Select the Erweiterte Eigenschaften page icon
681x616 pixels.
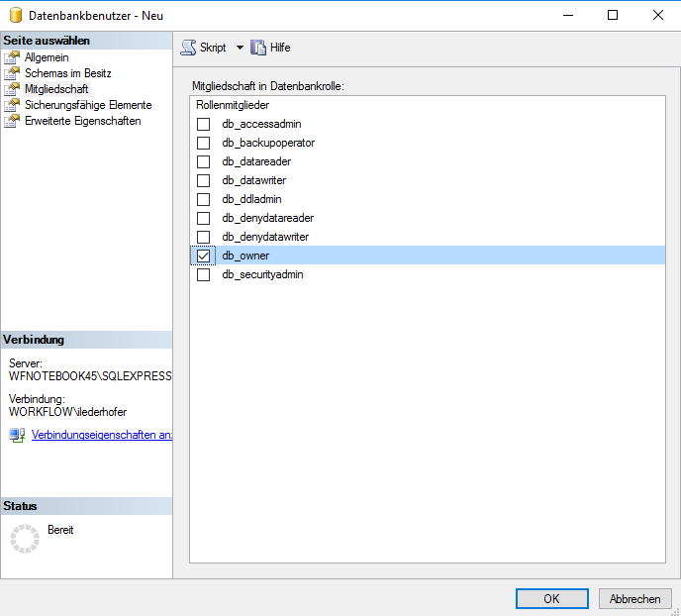pyautogui.click(x=12, y=121)
